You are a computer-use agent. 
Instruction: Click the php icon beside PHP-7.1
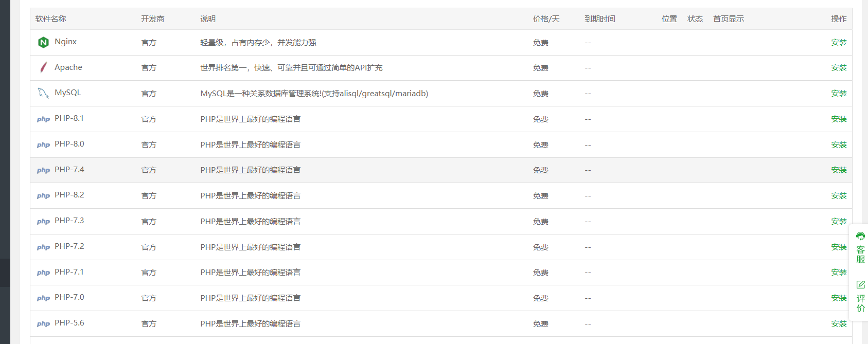click(x=43, y=273)
